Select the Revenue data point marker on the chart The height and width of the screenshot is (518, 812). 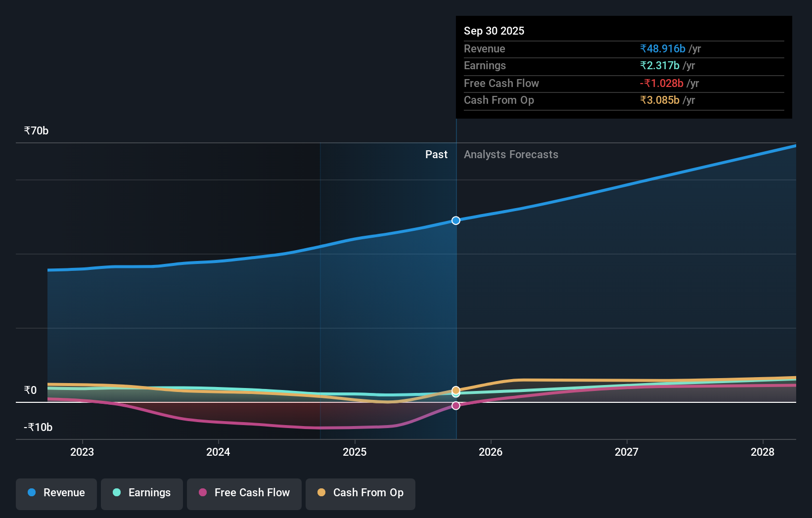(x=455, y=221)
